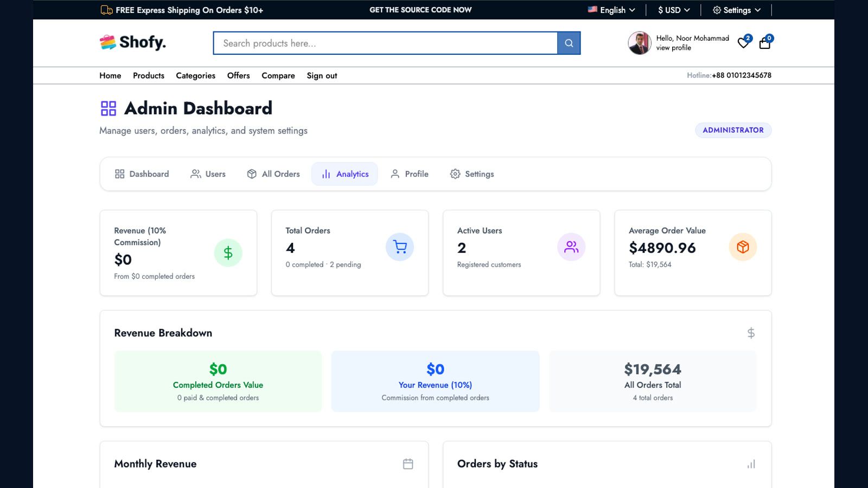
Task: Click the search magnifier button
Action: (x=569, y=43)
